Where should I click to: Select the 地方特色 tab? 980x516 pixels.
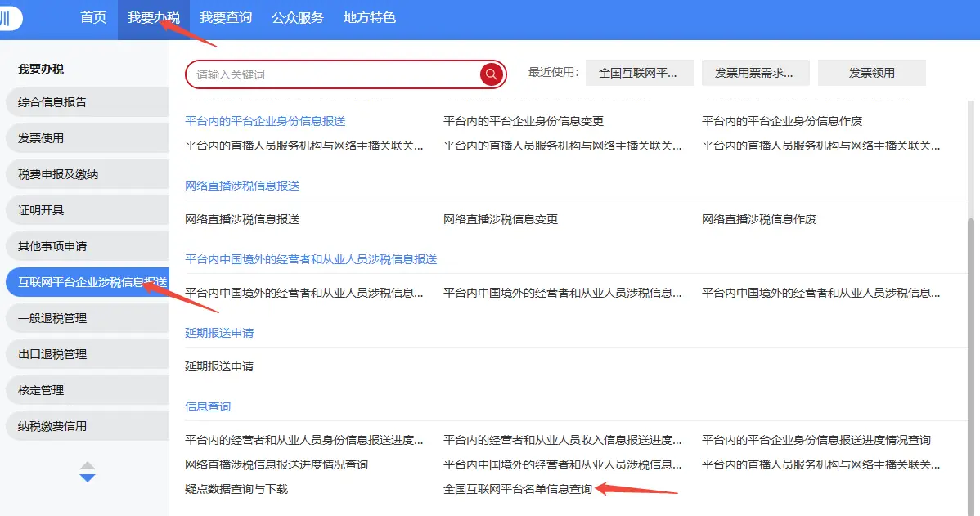click(x=370, y=18)
